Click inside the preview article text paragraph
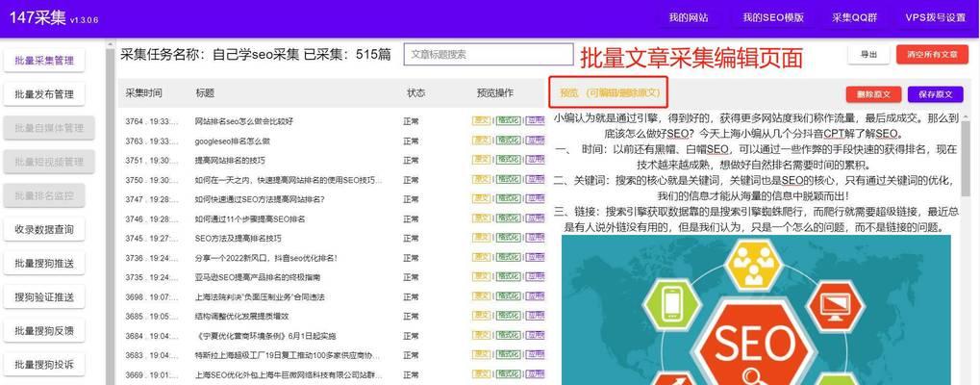 pos(756,172)
